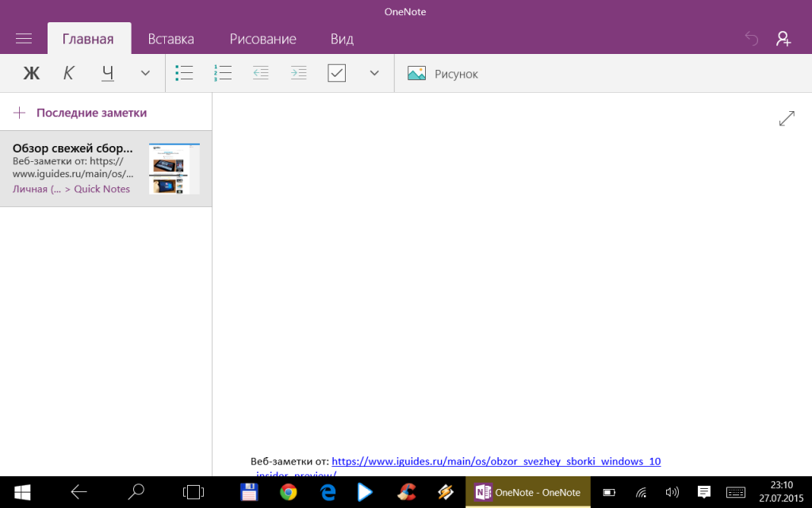Insert a picture using Рисунок button
This screenshot has height=508, width=812.
tap(442, 74)
